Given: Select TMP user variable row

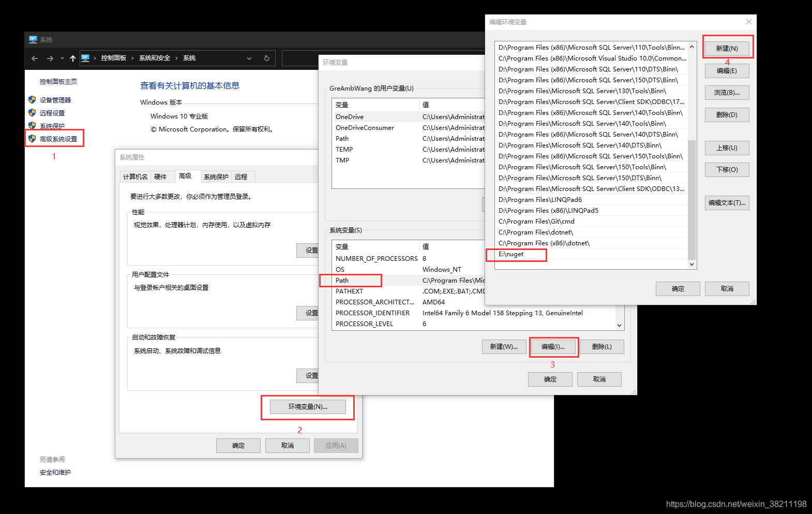Looking at the screenshot, I should click(x=409, y=160).
